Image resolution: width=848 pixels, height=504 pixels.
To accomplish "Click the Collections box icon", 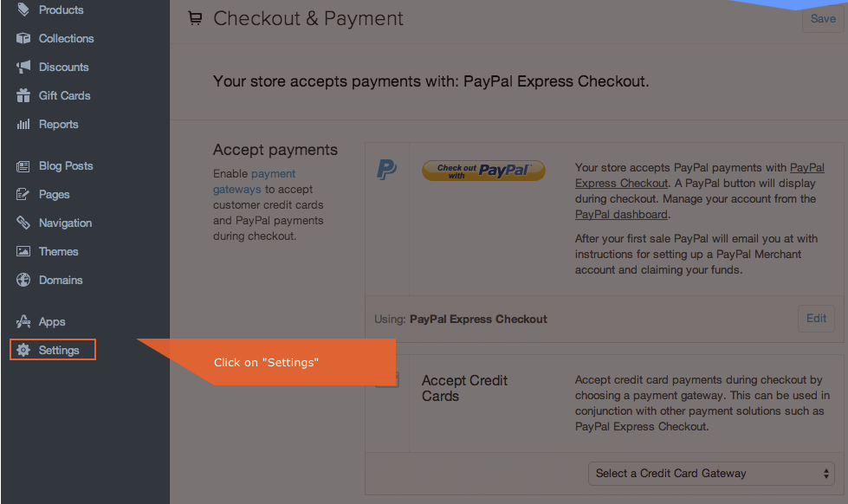I will click(23, 39).
